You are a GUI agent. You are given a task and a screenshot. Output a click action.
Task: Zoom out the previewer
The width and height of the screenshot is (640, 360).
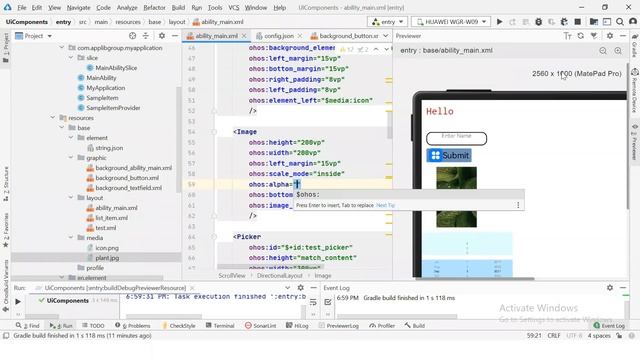[x=603, y=51]
